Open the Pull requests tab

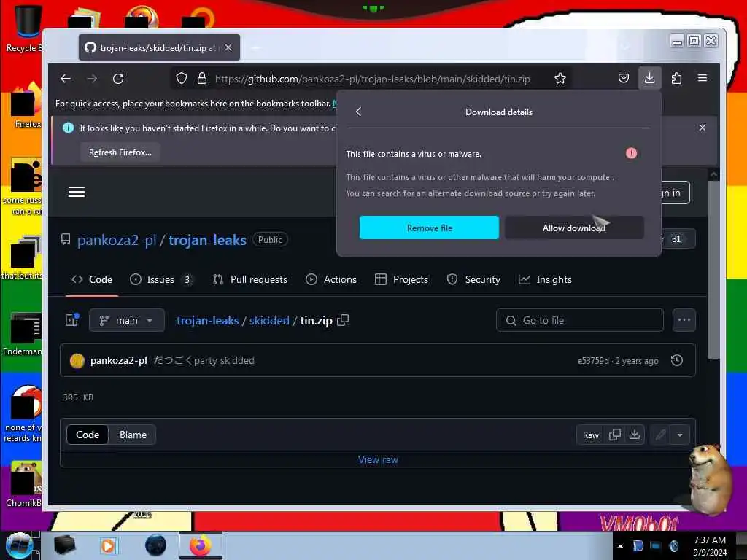[x=250, y=279]
